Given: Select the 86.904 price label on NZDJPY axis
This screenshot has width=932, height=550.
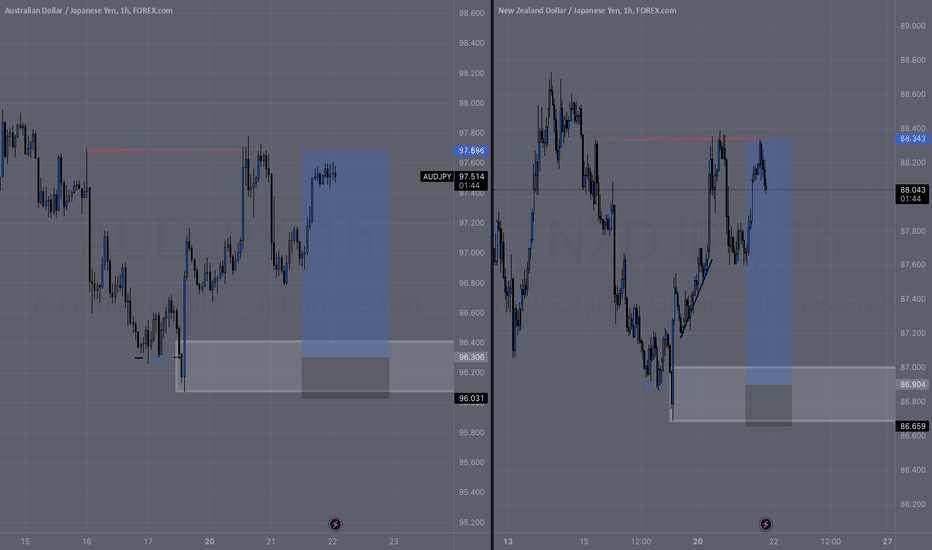Looking at the screenshot, I should 913,385.
